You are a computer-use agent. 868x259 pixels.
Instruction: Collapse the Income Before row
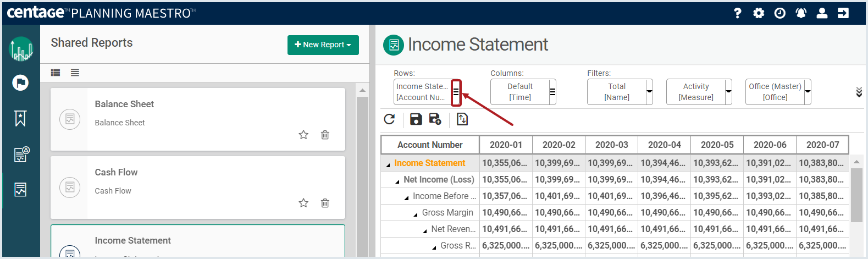tap(407, 198)
